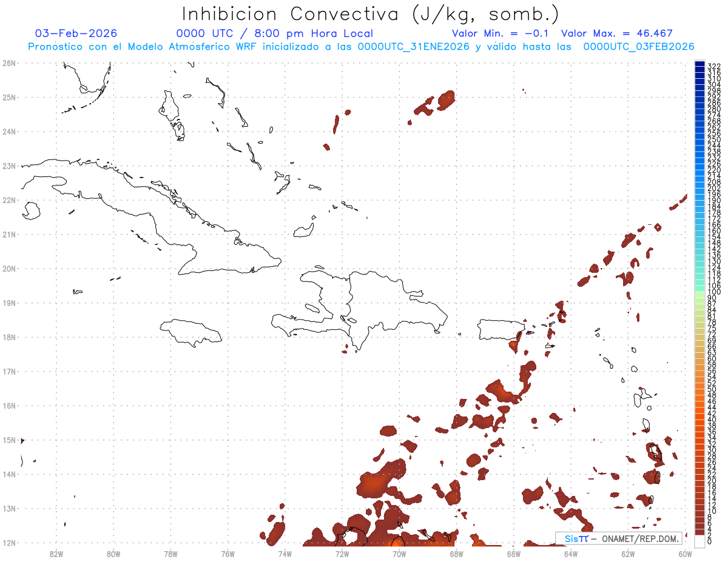Click the "Valor Max. = 46.467" readout
Screen dimensions: 728x562
[617, 33]
